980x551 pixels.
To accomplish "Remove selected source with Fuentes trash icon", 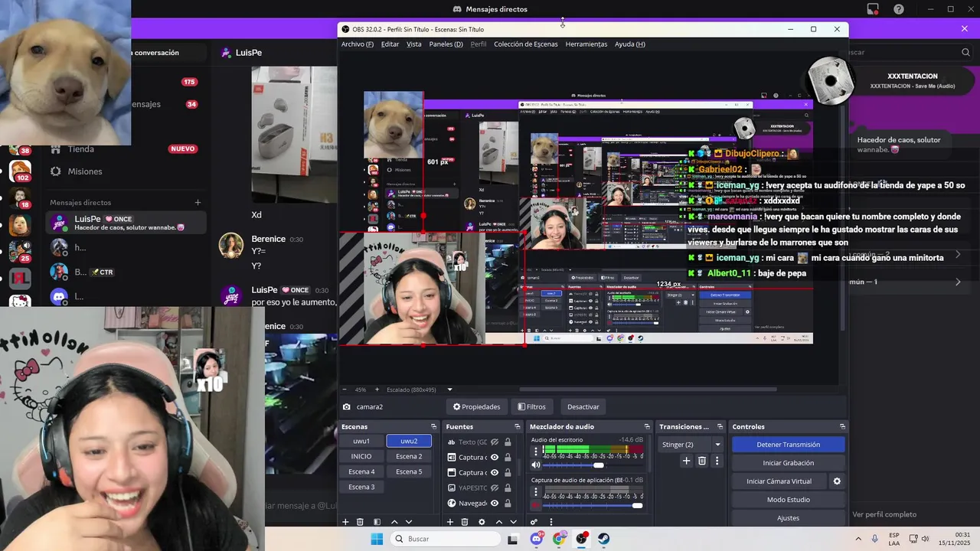I will (x=465, y=522).
